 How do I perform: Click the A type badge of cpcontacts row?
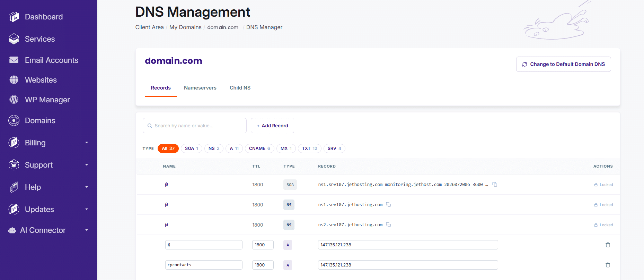click(x=288, y=265)
